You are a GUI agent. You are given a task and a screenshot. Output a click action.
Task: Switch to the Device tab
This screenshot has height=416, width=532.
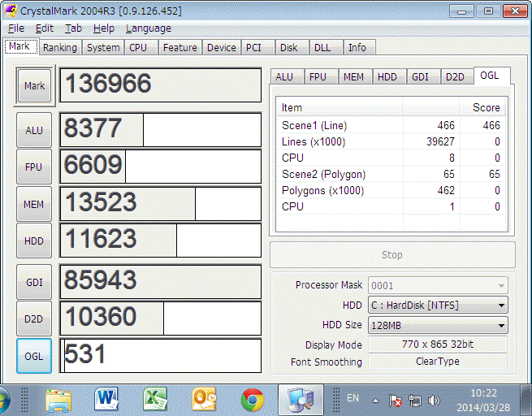click(x=221, y=47)
